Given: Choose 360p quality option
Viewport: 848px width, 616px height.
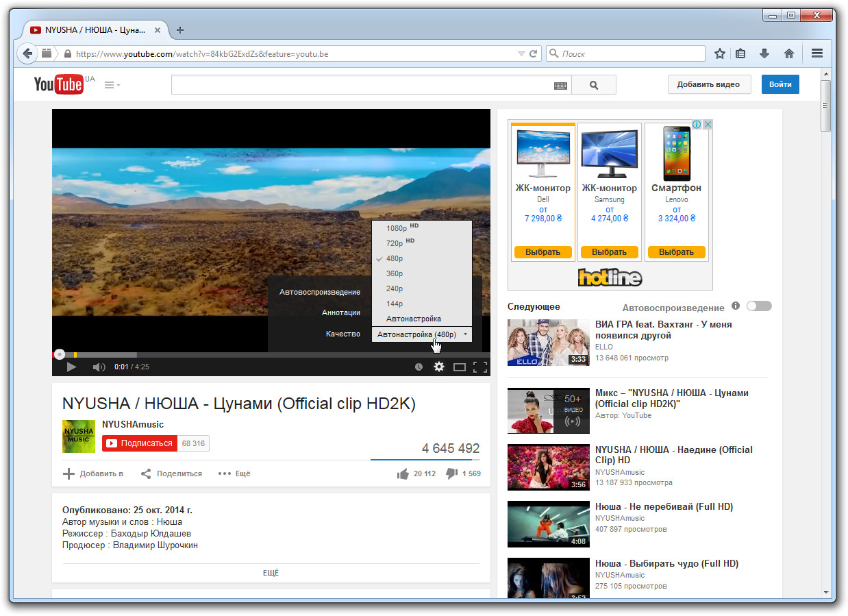Looking at the screenshot, I should tap(422, 273).
